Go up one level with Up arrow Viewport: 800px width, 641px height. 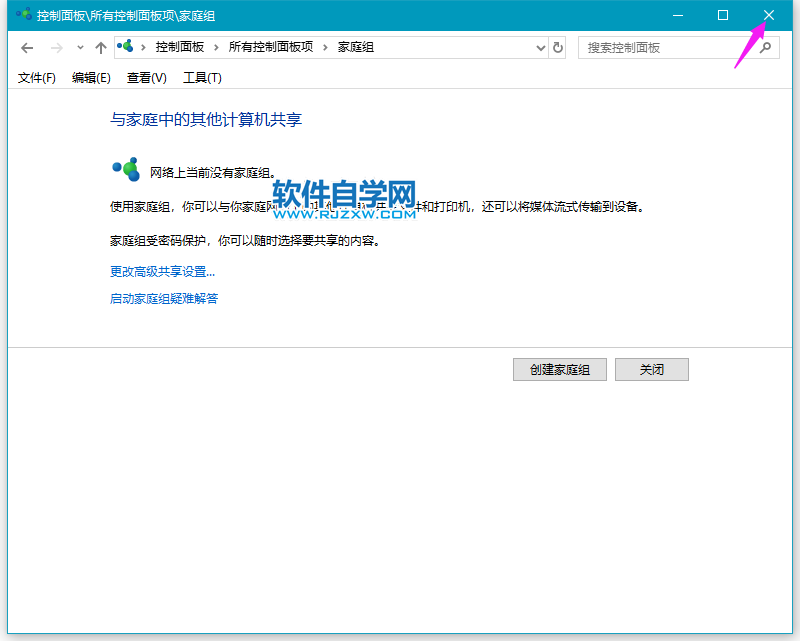(x=100, y=48)
